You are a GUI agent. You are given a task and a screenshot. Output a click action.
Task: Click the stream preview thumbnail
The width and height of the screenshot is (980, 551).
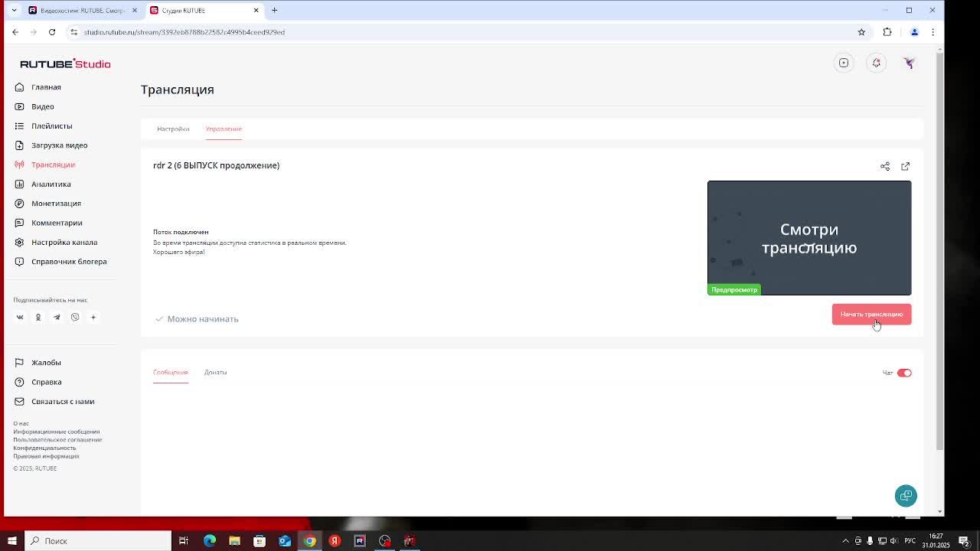[809, 238]
